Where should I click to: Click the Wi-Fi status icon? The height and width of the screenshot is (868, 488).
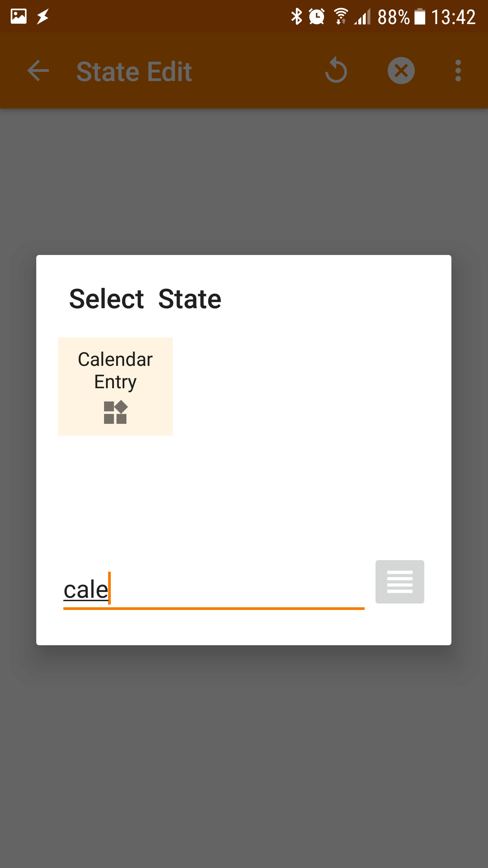341,16
